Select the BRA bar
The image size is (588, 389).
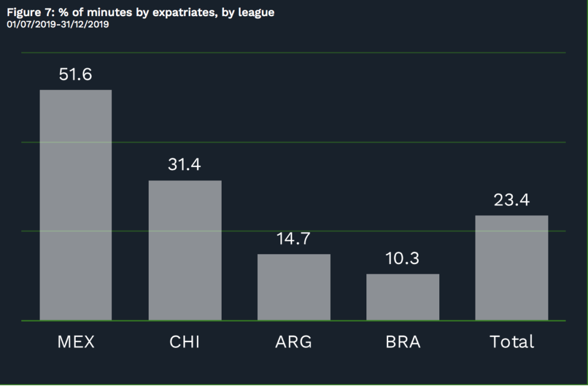(403, 297)
